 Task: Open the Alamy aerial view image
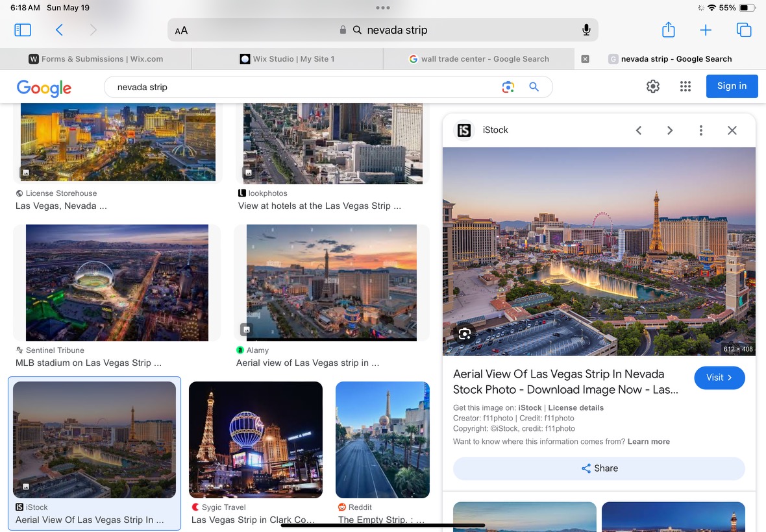tap(332, 283)
